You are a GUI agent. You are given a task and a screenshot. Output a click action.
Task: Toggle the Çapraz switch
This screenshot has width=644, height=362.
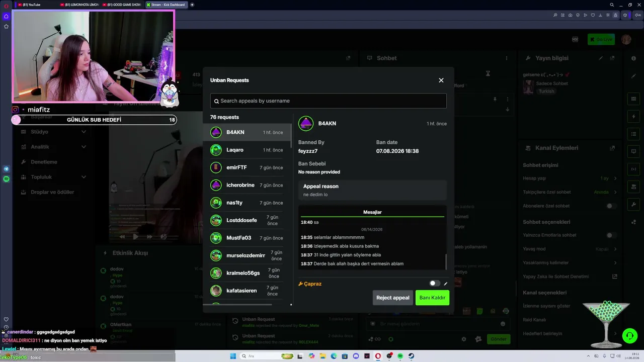pos(434,284)
